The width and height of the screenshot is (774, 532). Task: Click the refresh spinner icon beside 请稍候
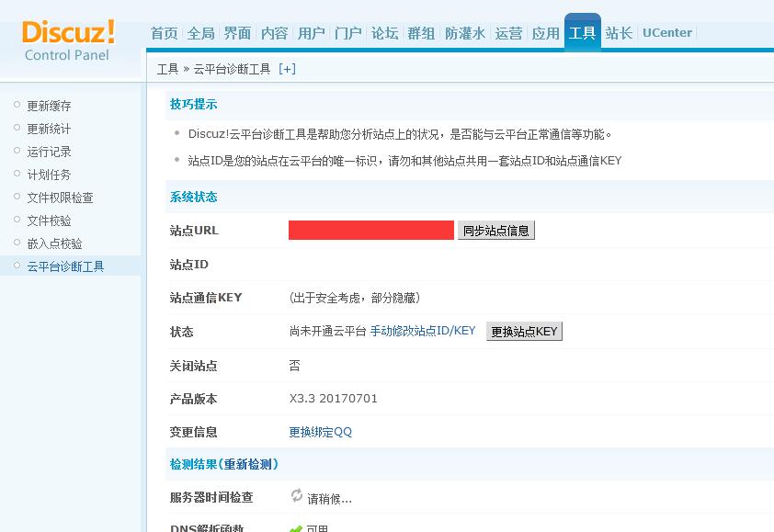click(x=296, y=495)
